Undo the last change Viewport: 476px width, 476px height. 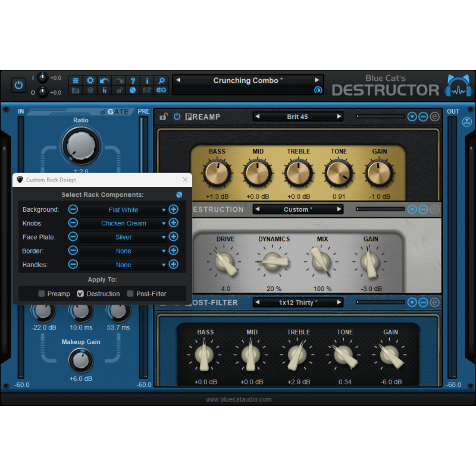tap(104, 80)
